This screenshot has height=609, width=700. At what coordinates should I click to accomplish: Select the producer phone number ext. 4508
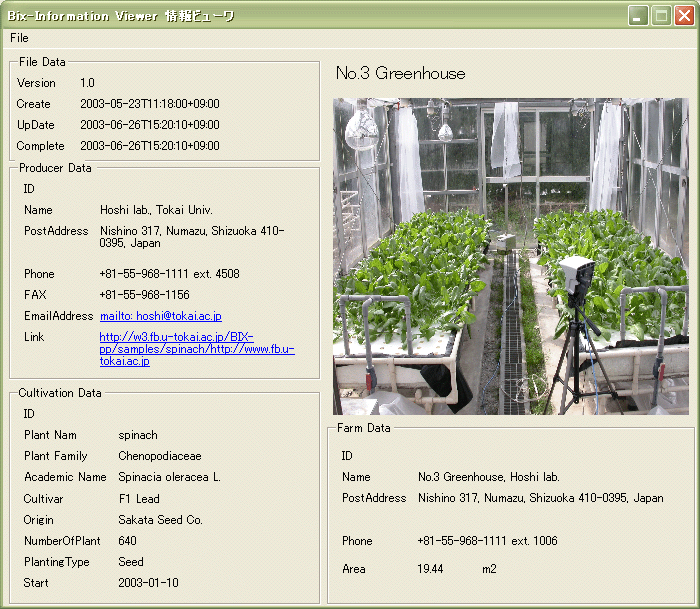click(x=169, y=274)
